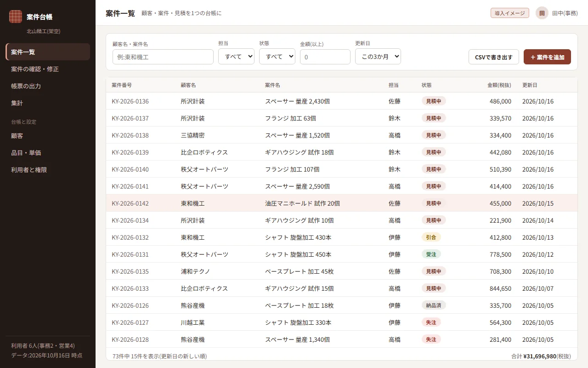
Task: Open 集計 in the sidebar
Action: point(48,103)
